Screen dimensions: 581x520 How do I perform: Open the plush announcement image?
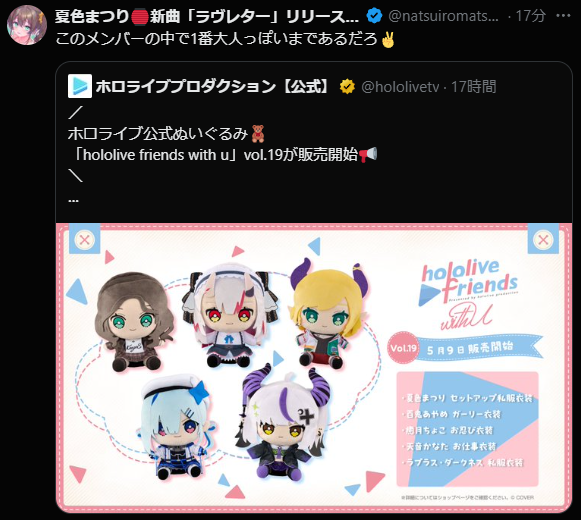314,368
